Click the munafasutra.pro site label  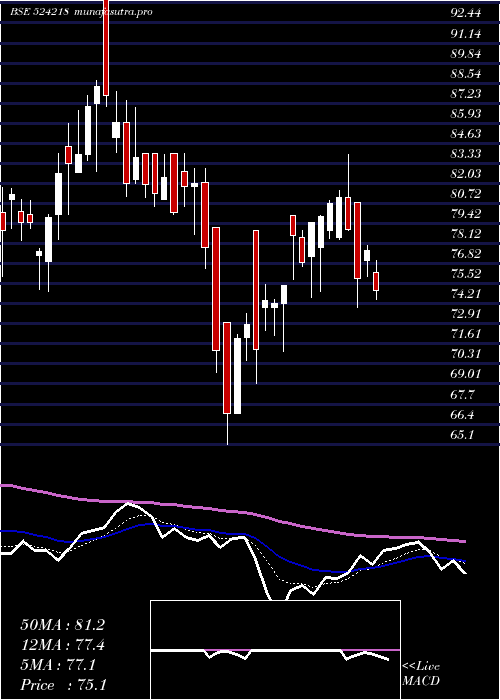[112, 12]
